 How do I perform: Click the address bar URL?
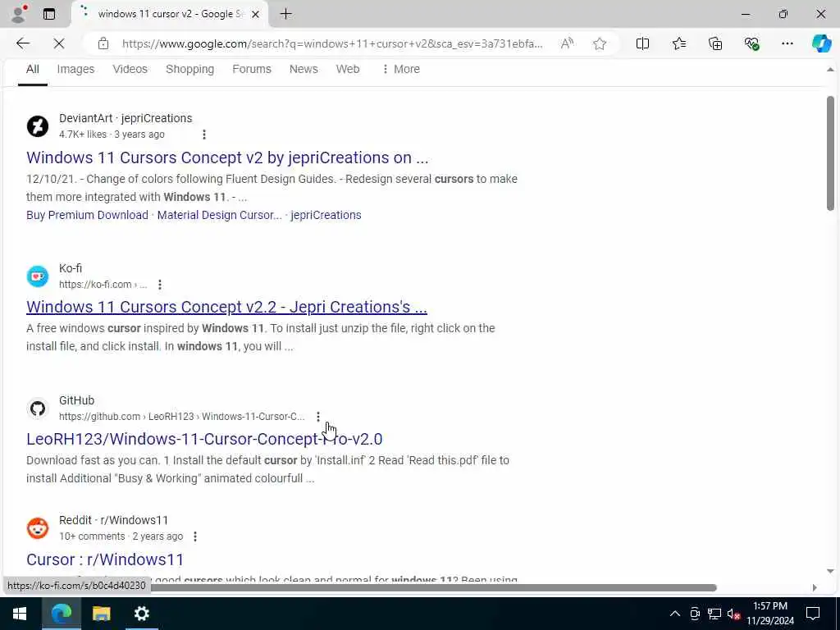pos(332,44)
